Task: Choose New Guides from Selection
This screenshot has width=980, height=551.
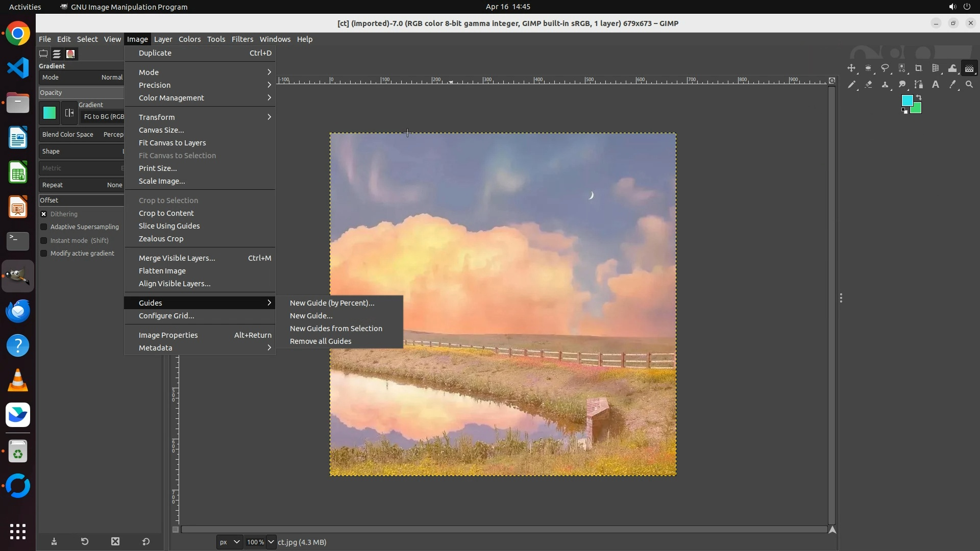Action: pyautogui.click(x=336, y=329)
